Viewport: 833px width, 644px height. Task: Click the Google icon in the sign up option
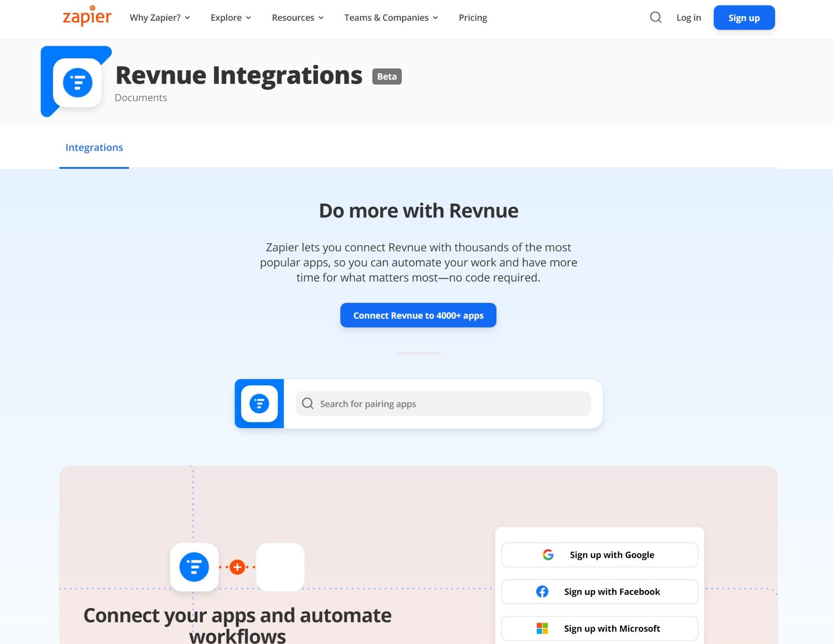coord(548,554)
